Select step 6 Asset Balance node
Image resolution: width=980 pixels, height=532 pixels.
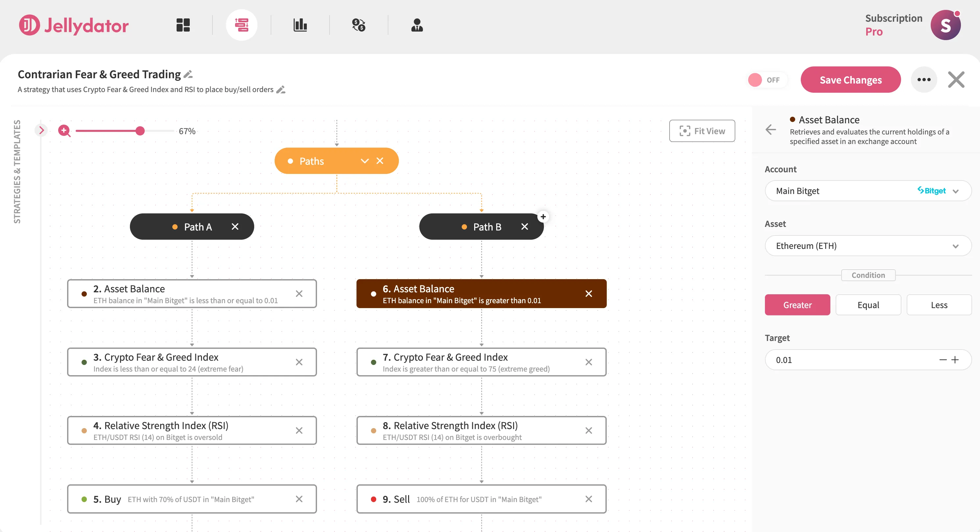point(481,294)
